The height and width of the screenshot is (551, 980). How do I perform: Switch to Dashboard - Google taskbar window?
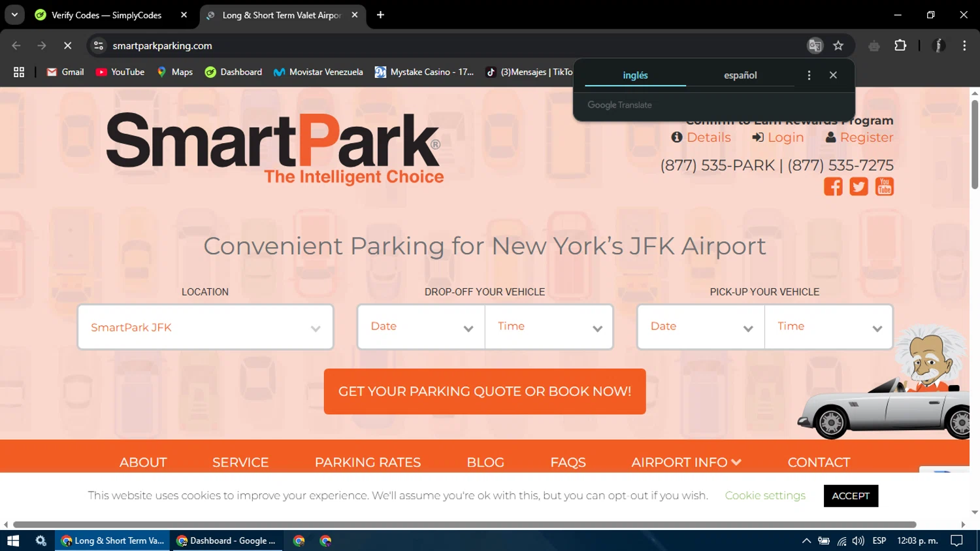pos(227,541)
